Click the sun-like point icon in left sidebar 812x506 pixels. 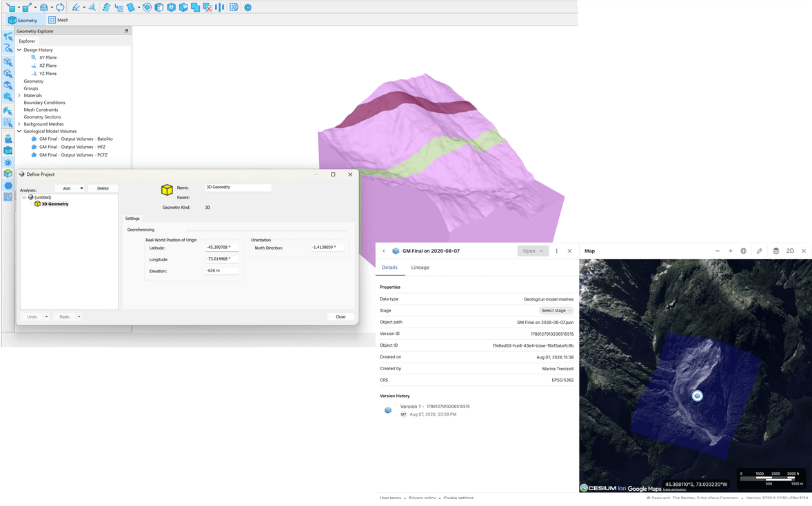(8, 163)
